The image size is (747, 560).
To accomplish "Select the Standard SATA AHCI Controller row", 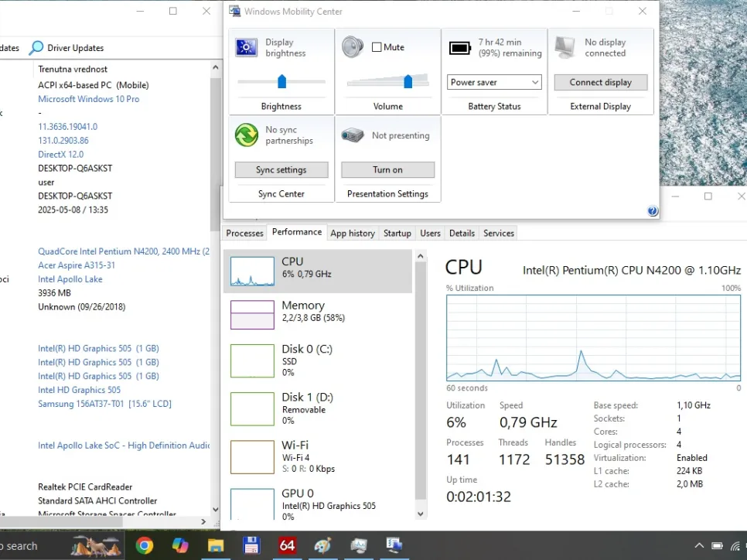I will click(97, 501).
